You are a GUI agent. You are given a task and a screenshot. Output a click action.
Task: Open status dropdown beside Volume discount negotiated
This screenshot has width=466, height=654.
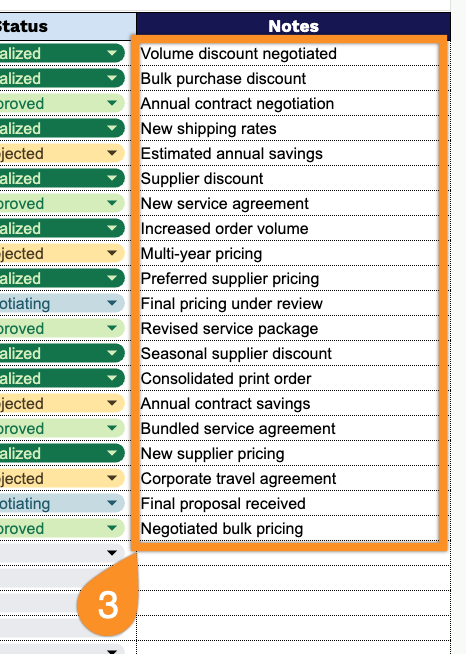(x=111, y=53)
